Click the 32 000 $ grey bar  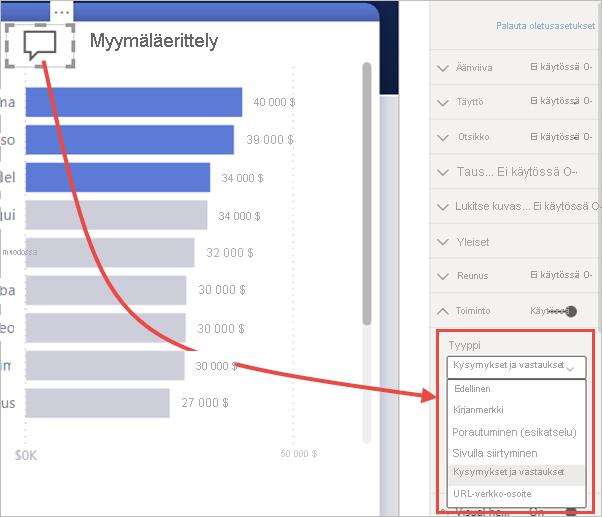[110, 253]
